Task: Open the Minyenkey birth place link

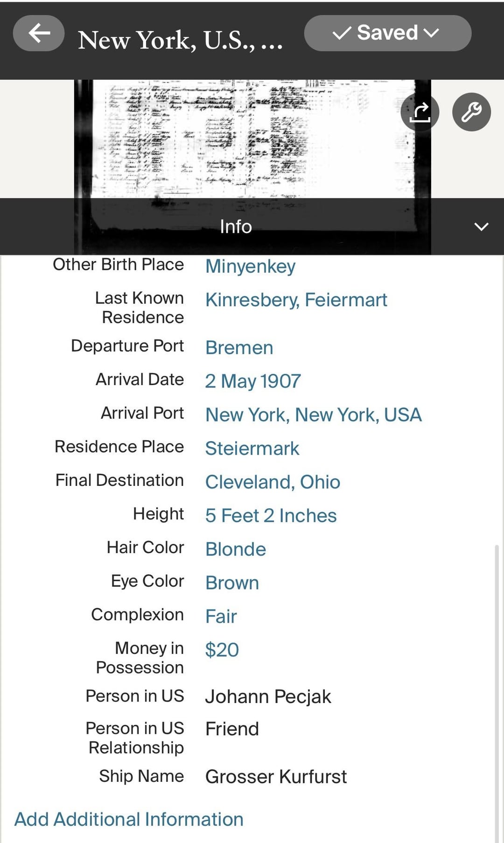Action: [x=251, y=267]
